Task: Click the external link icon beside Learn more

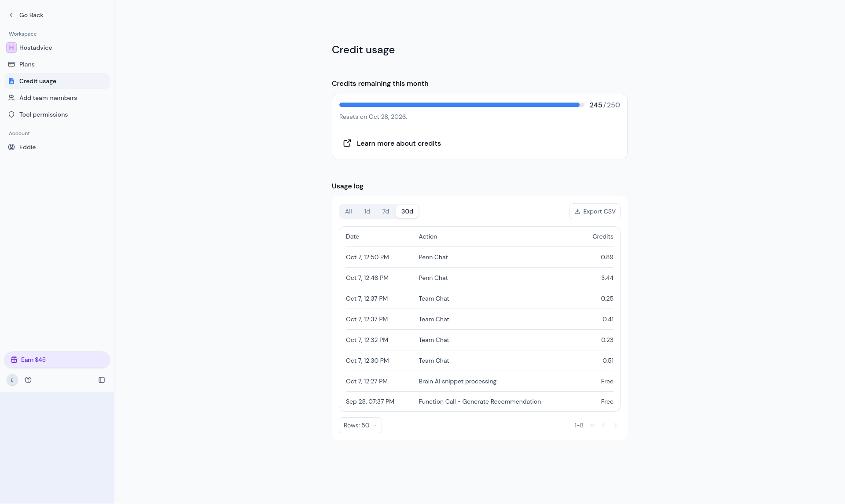Action: click(x=347, y=143)
